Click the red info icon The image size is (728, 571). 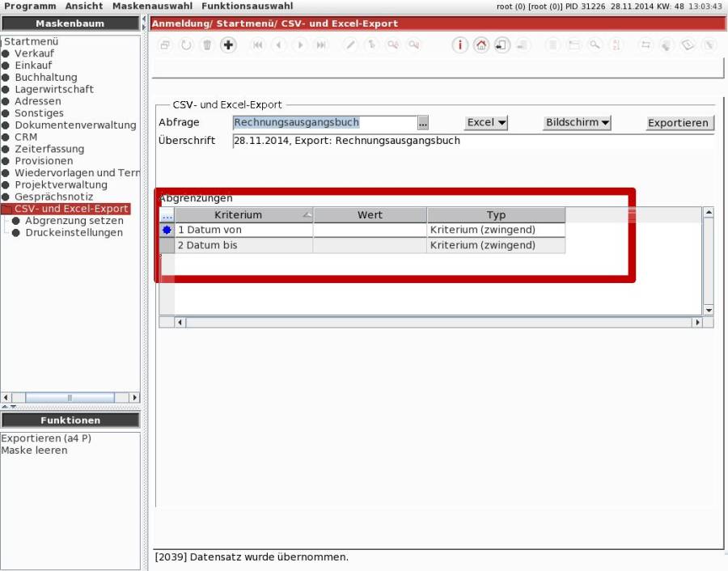click(x=459, y=45)
